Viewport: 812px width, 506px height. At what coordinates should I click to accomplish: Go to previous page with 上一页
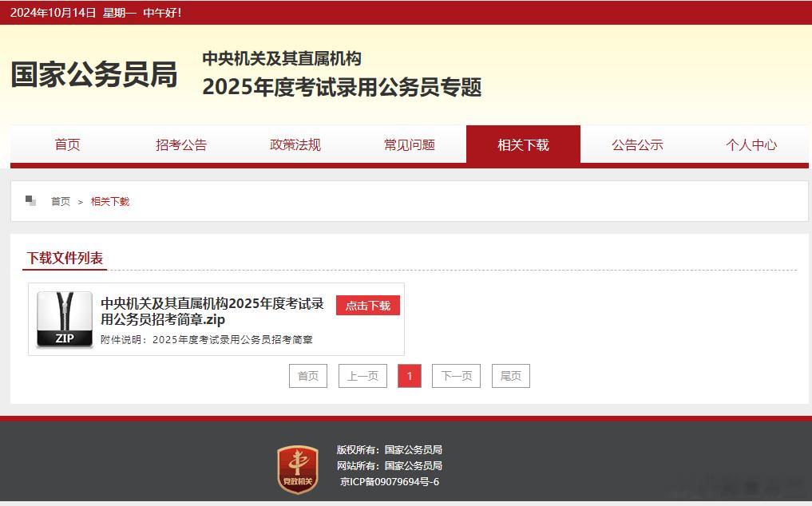click(x=362, y=376)
